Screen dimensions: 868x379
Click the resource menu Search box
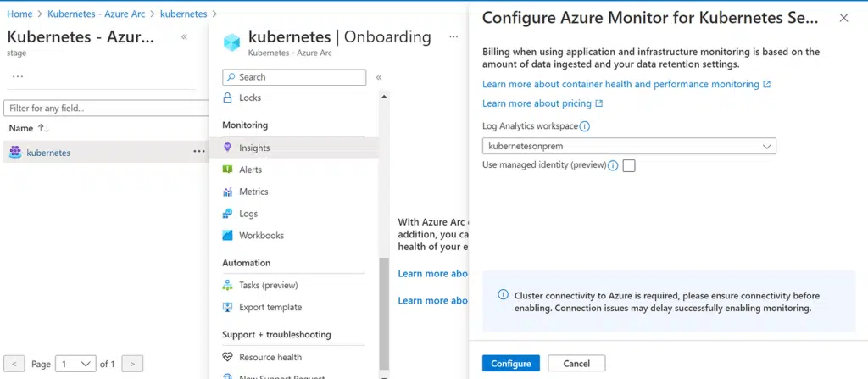[294, 77]
